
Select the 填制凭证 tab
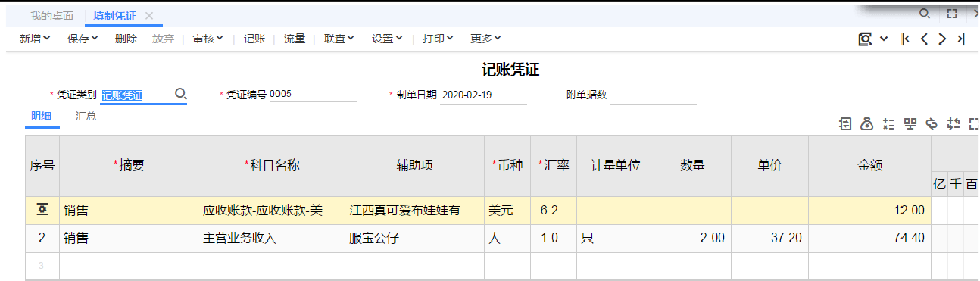click(115, 16)
